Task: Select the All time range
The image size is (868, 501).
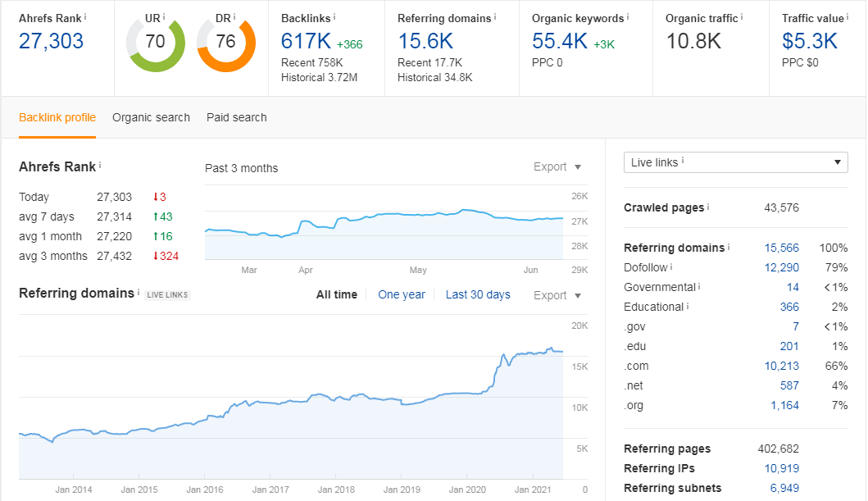Action: coord(337,294)
